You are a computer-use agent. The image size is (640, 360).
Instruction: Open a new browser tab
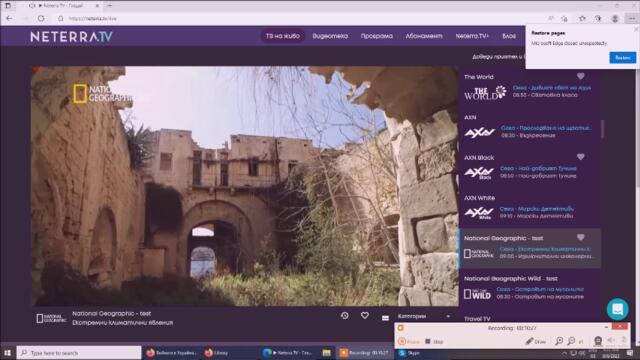(x=110, y=6)
